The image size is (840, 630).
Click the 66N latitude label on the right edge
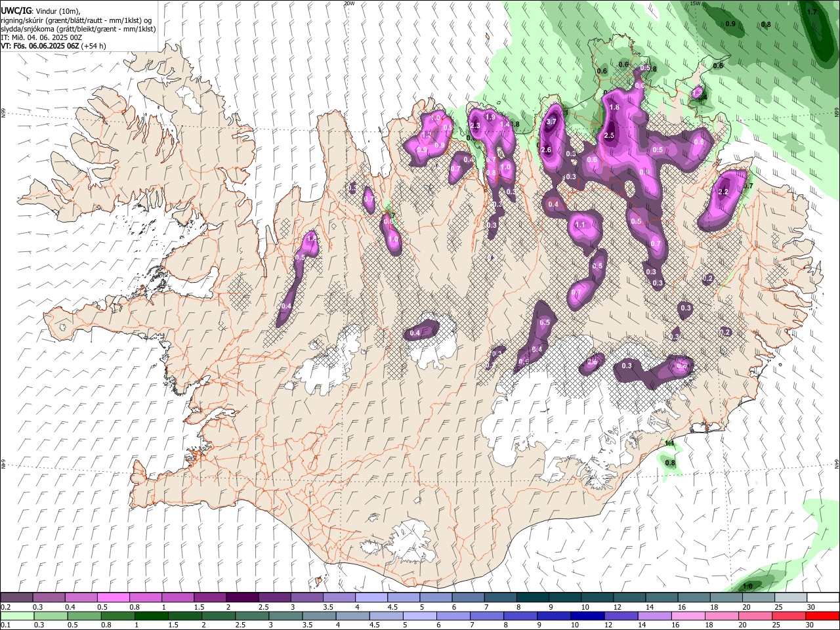coord(837,113)
